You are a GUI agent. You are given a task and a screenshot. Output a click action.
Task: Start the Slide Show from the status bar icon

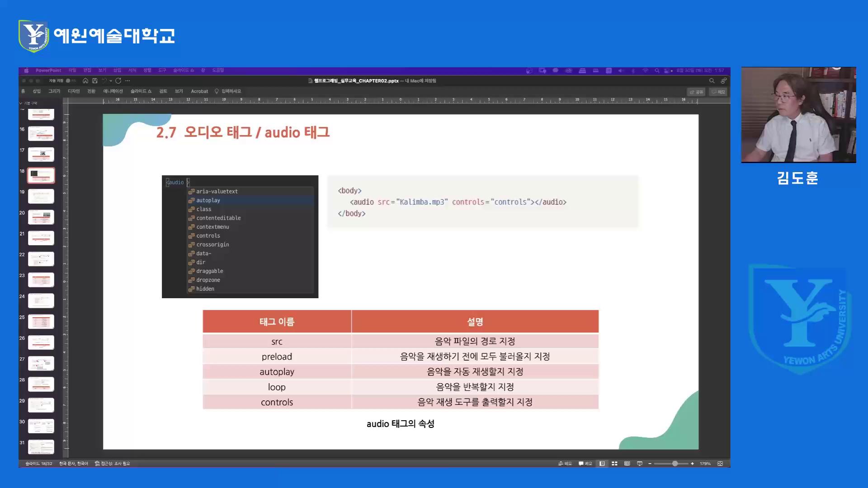[x=639, y=464]
